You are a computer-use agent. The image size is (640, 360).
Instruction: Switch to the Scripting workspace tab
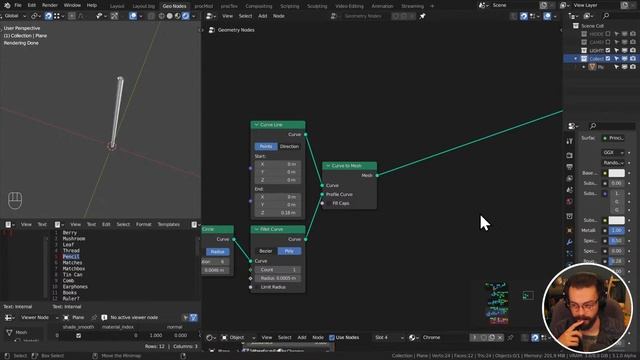click(290, 6)
